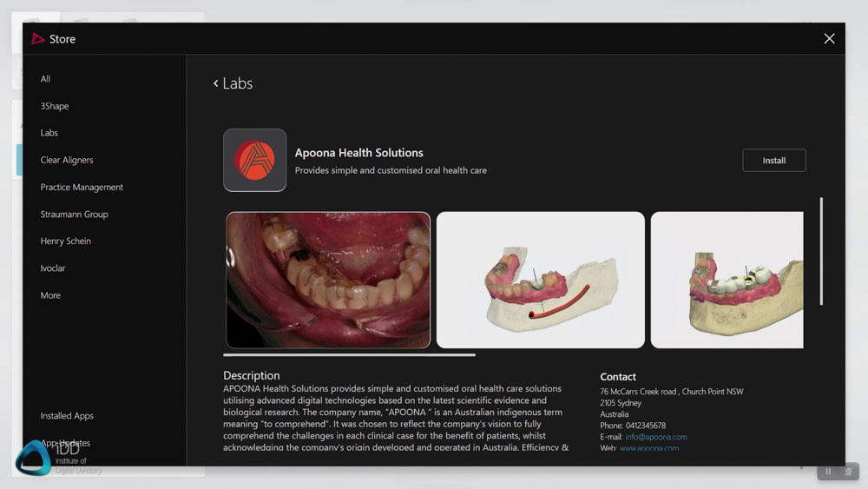The image size is (868, 489).
Task: Install the Apoona Health Solutions app
Action: click(x=774, y=160)
